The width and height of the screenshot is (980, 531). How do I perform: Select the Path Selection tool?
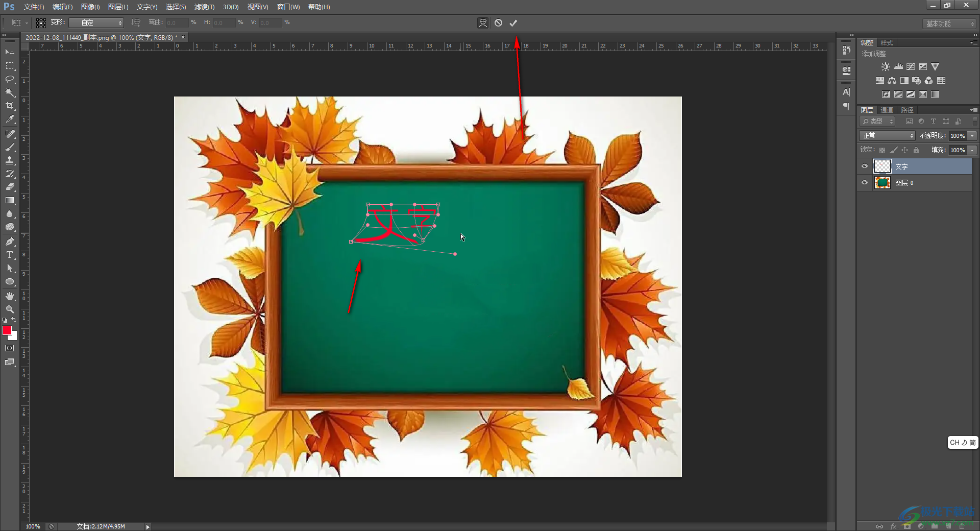tap(10, 268)
